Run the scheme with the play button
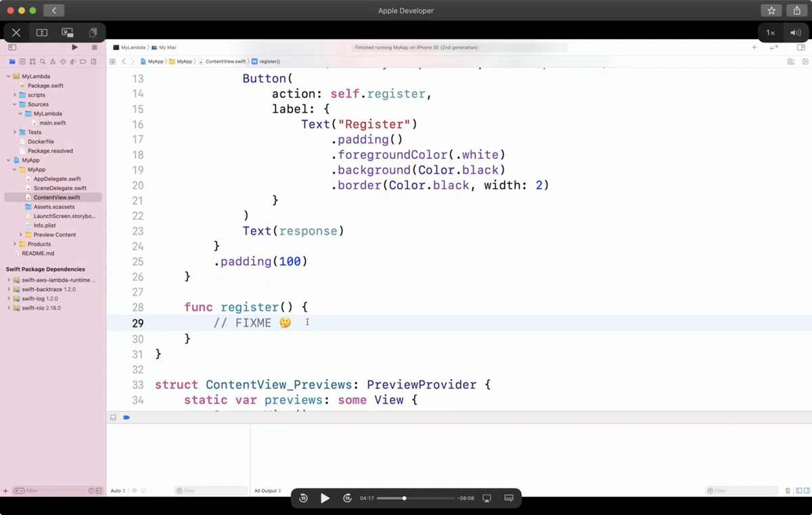The image size is (812, 515). coord(74,47)
